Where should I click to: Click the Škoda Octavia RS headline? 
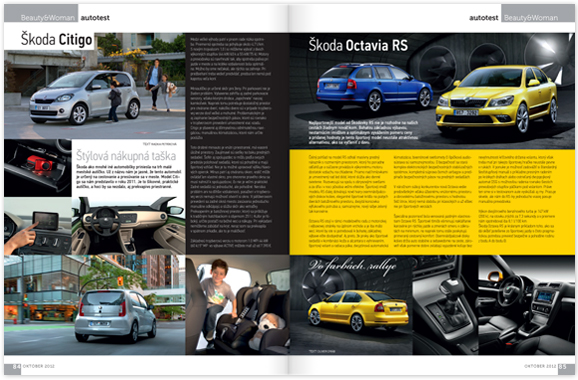click(358, 45)
